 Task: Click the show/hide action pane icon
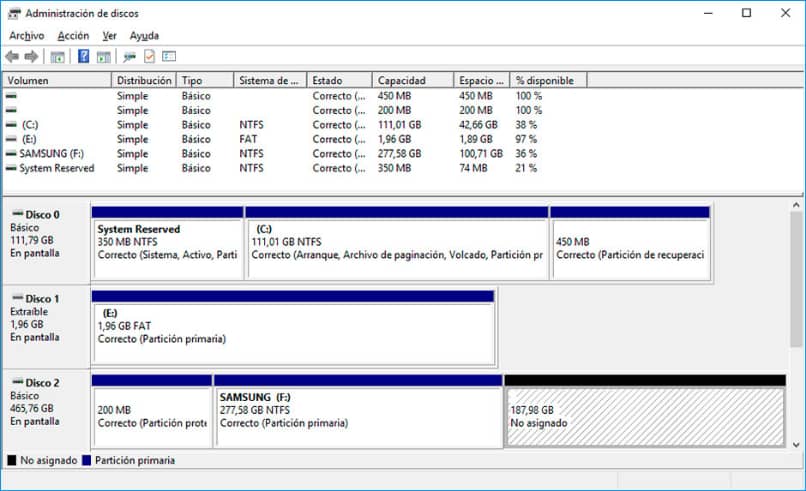[104, 57]
